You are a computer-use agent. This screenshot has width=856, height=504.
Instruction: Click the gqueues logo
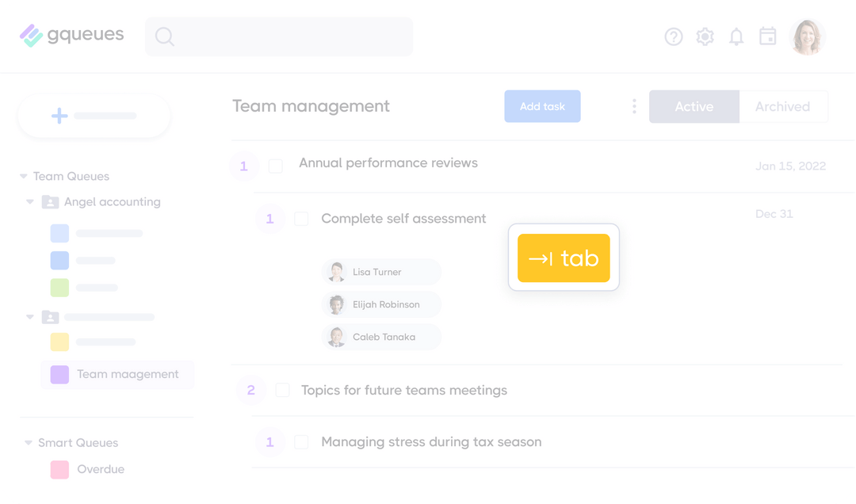71,35
